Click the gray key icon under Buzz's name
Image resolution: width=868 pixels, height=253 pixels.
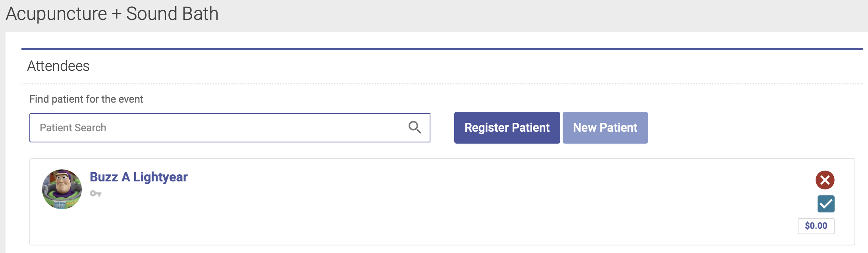(95, 194)
